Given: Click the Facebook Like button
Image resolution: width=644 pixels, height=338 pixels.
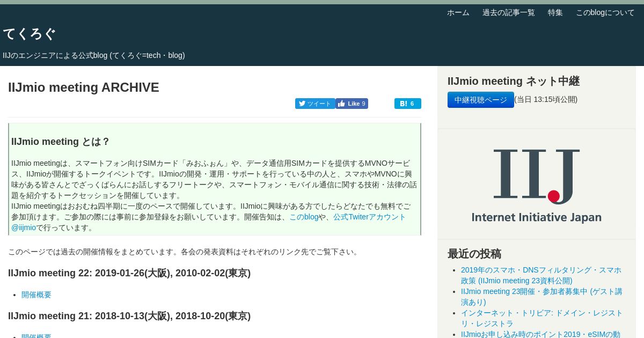Looking at the screenshot, I should pyautogui.click(x=352, y=104).
